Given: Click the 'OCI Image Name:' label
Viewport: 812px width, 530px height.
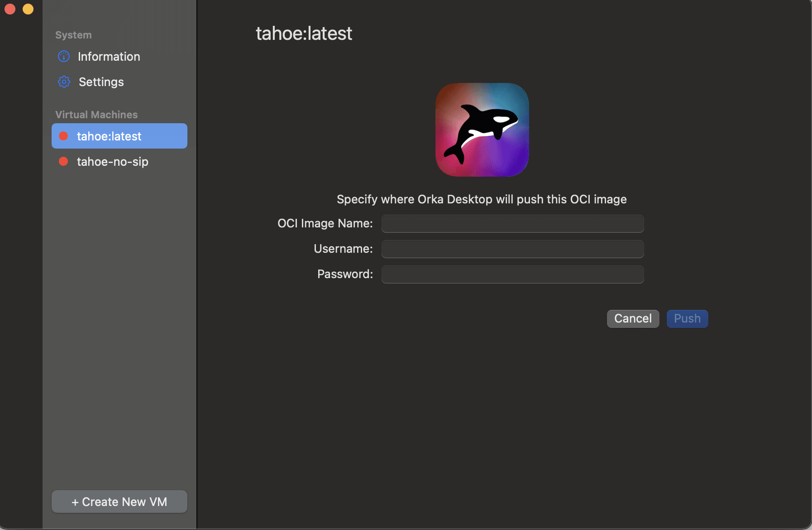Looking at the screenshot, I should pos(325,223).
